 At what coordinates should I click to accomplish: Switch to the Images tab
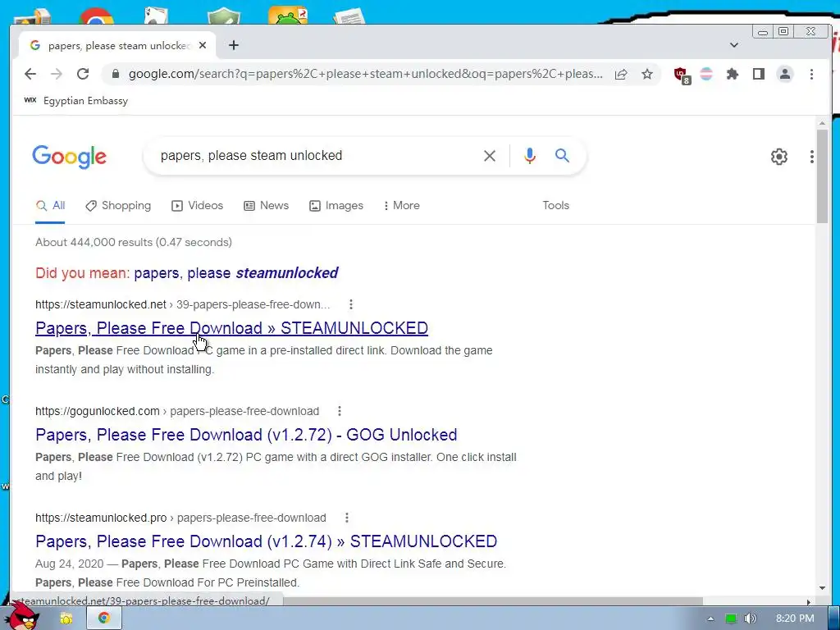(x=336, y=206)
